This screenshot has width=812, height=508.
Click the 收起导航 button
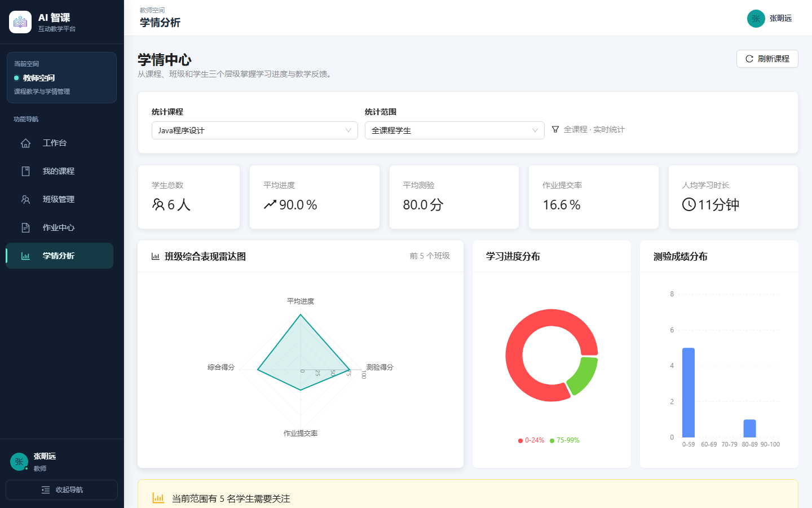tap(62, 490)
